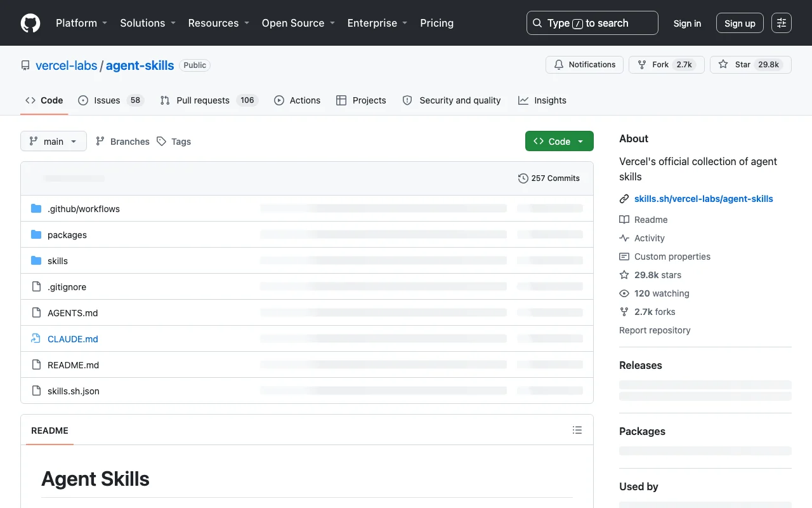812x508 pixels.
Task: Open skills.sh/vercel-labs/agent-skills link
Action: [704, 199]
